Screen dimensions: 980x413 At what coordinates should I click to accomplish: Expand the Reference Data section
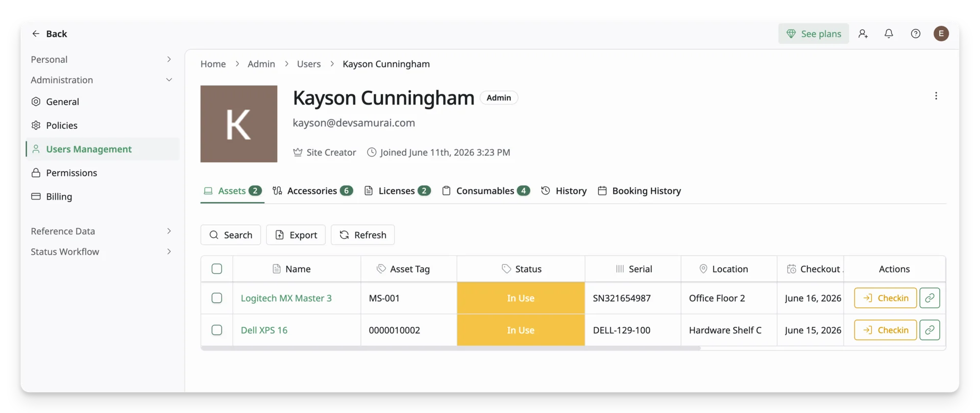[102, 231]
